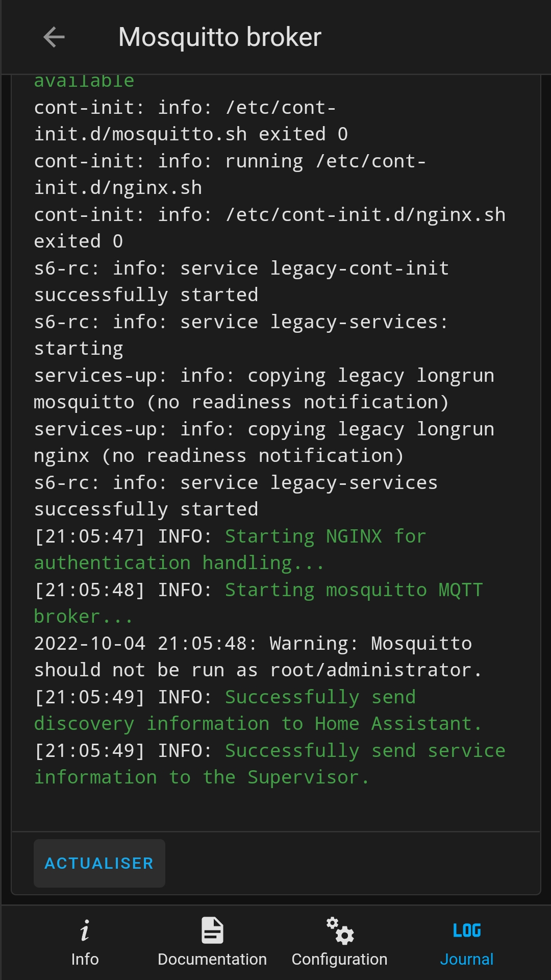Click 'nginx (no readiness notification)' log line
This screenshot has width=551, height=980.
[264, 443]
